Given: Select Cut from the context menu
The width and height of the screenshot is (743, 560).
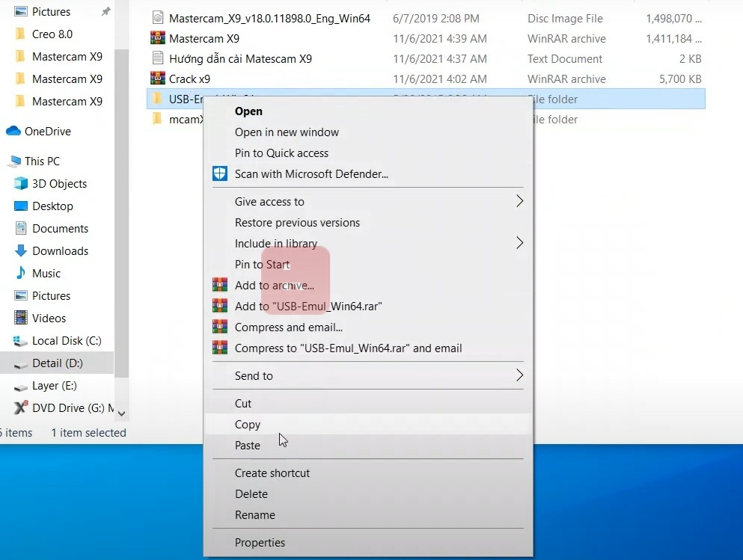Looking at the screenshot, I should 243,403.
